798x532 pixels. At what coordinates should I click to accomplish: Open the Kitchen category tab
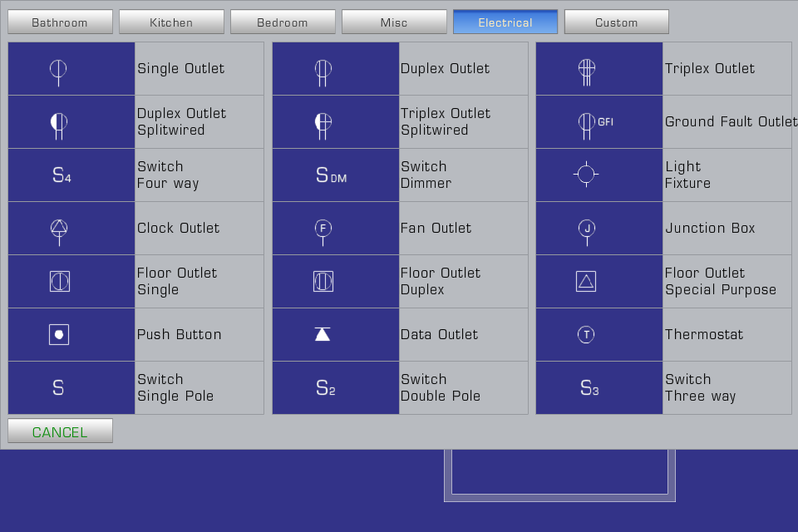click(x=171, y=22)
